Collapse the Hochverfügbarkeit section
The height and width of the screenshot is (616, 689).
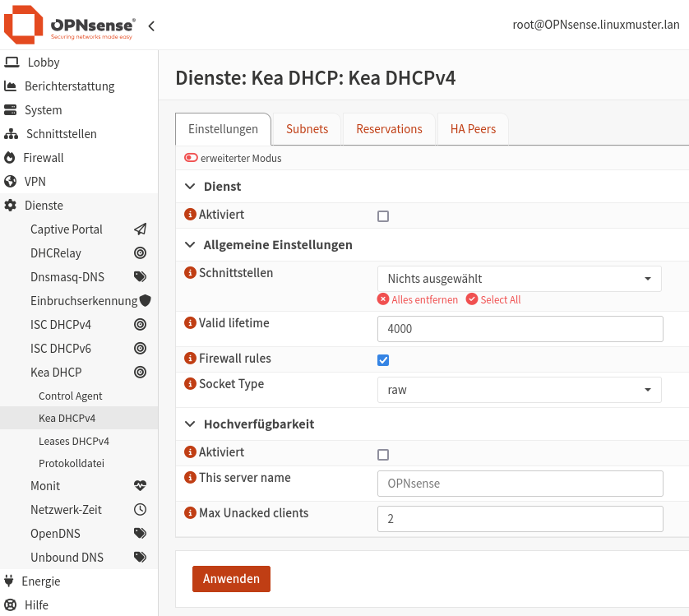tap(190, 424)
